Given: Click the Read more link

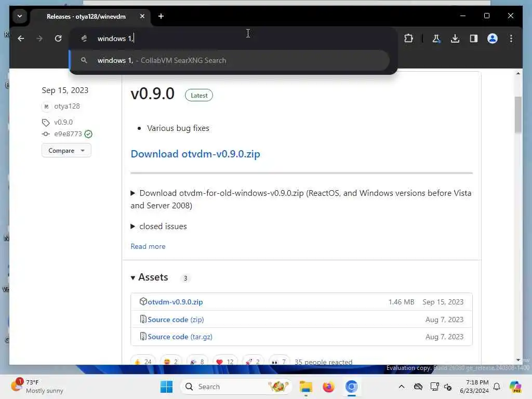Looking at the screenshot, I should pos(148,246).
